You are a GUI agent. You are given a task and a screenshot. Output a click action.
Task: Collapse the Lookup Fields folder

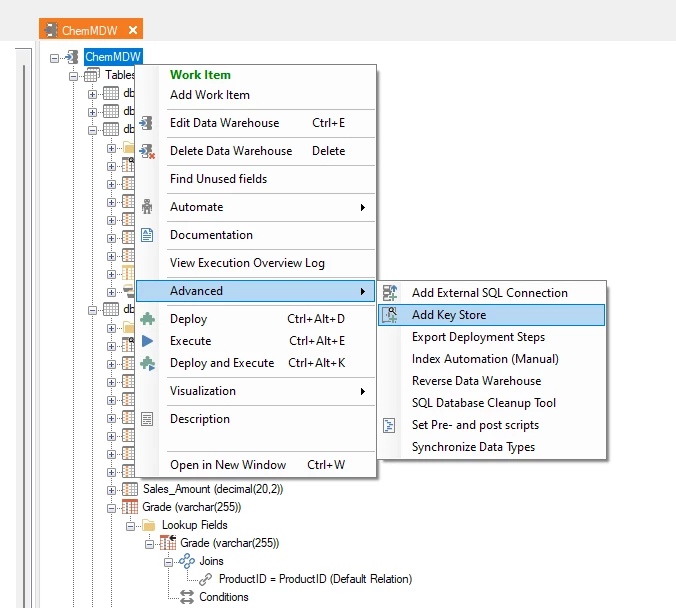pyautogui.click(x=130, y=526)
